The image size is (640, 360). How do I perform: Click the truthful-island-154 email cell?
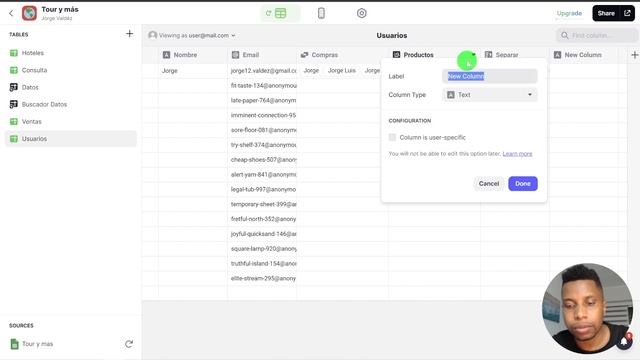(x=262, y=263)
